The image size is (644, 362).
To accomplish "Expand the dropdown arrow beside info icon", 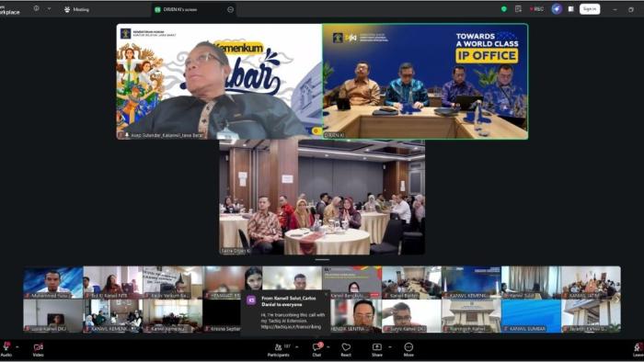I will [x=49, y=8].
